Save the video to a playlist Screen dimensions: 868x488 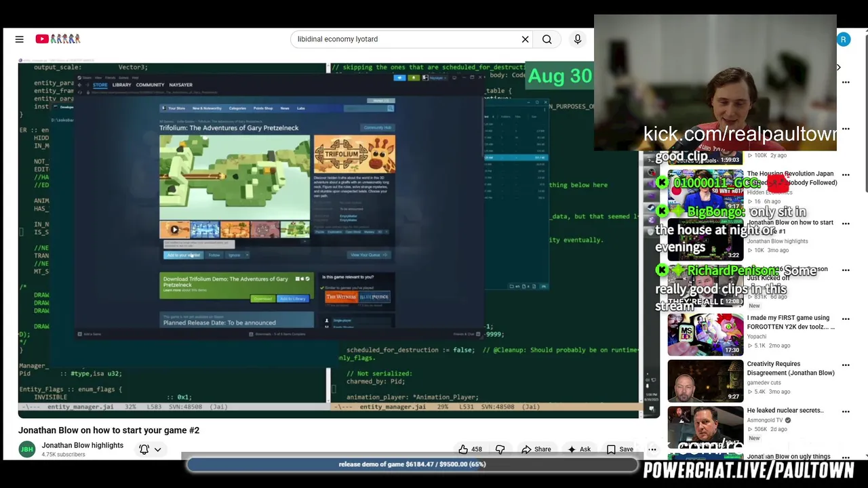pos(620,449)
